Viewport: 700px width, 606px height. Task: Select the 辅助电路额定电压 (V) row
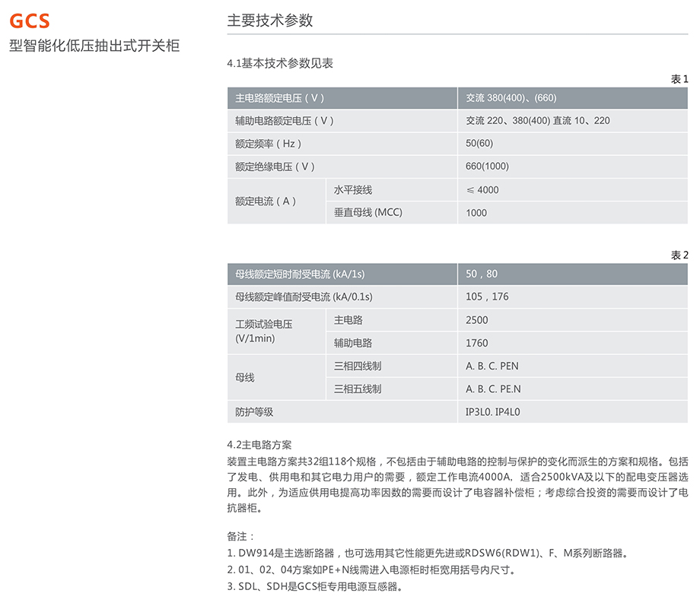[x=285, y=121]
